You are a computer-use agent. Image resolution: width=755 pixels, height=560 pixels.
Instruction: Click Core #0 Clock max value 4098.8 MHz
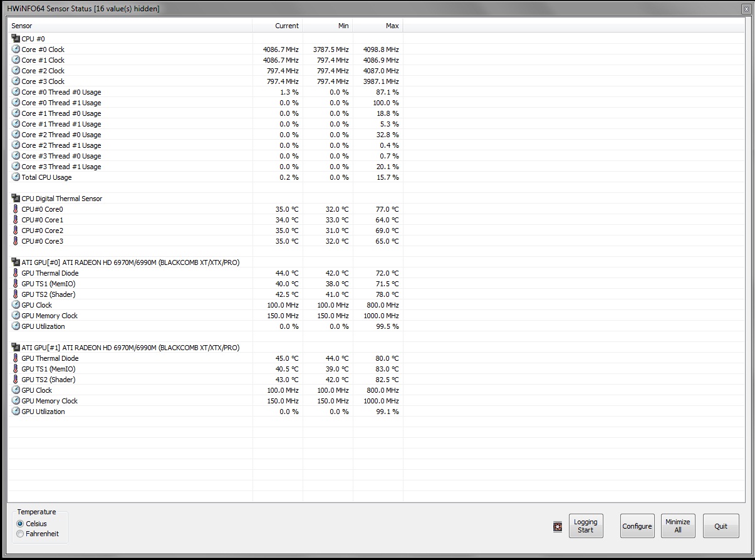[380, 49]
